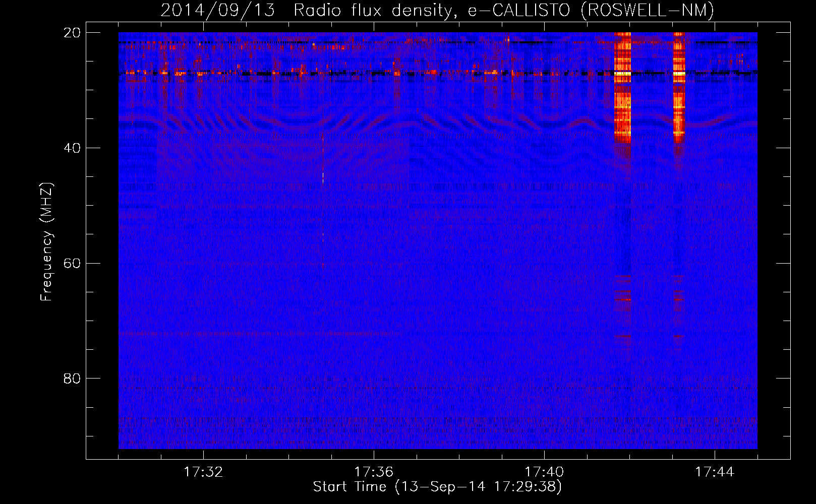
Task: Click the 40 MHz frequency tick label
Action: (72, 148)
